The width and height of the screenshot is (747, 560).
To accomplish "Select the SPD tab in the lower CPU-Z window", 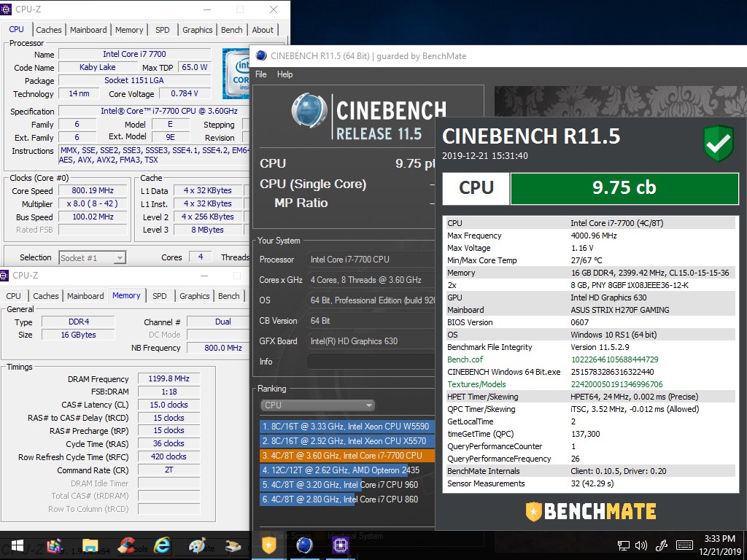I will 160,296.
